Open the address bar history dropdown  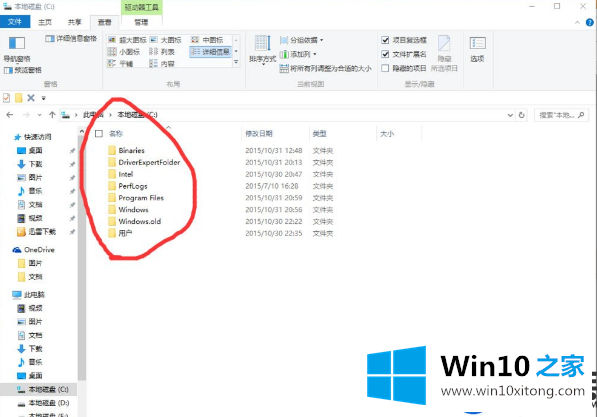click(510, 115)
